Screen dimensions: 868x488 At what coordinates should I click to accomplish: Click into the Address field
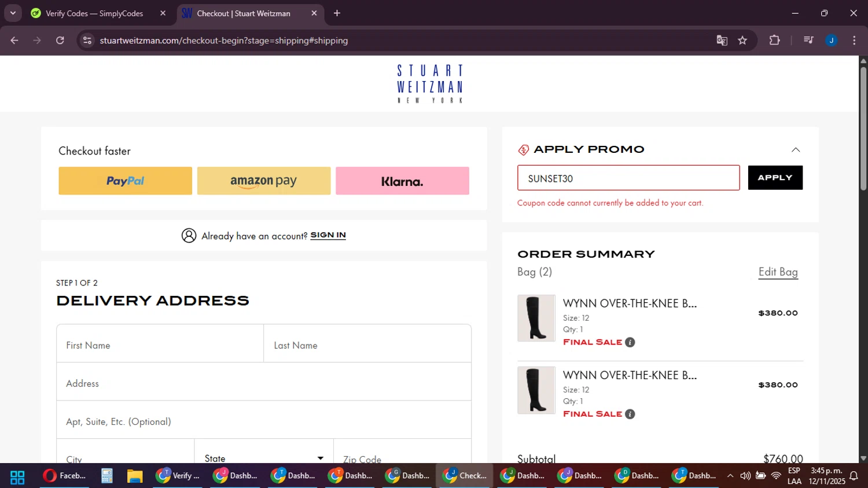[x=264, y=382]
